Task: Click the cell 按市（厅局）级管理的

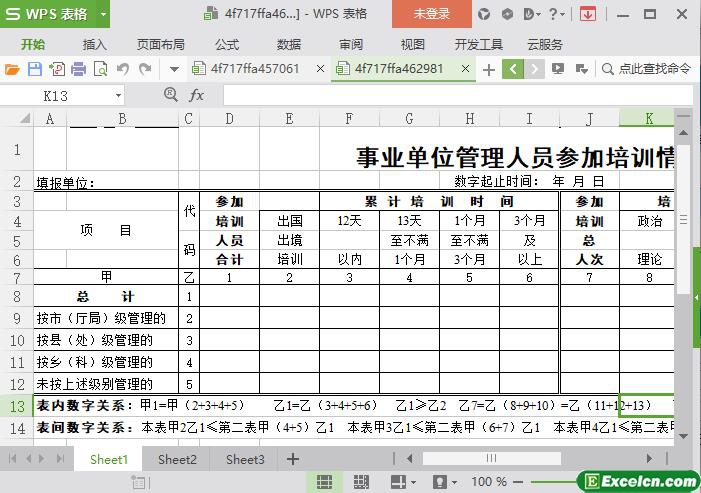Action: (106, 318)
